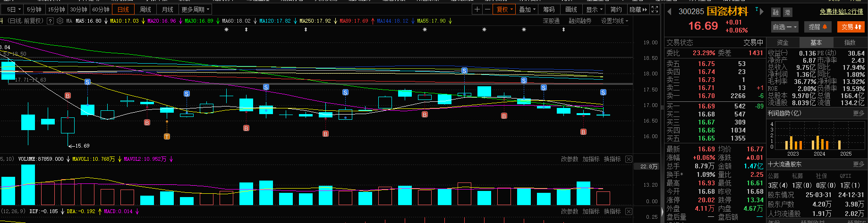Zoom in chart with plus icon
The image size is (868, 223).
pyautogui.click(x=477, y=9)
